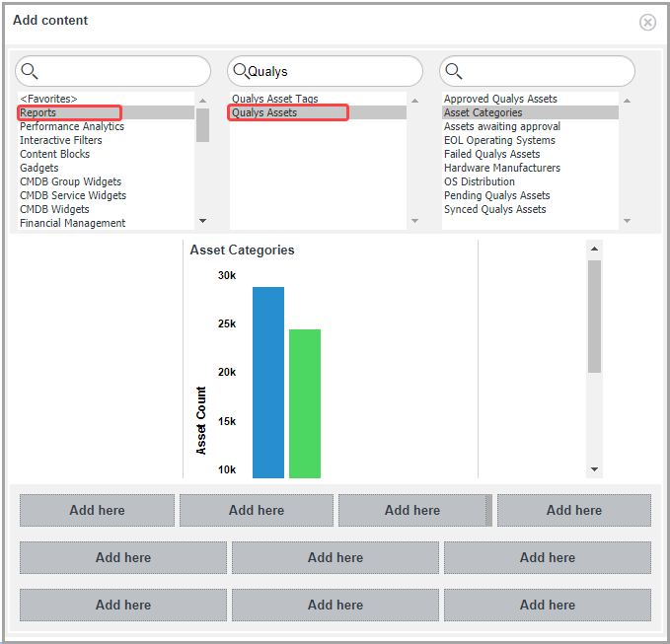Click scroll up arrow of first list
Viewport: 670px width, 644px height.
(203, 101)
